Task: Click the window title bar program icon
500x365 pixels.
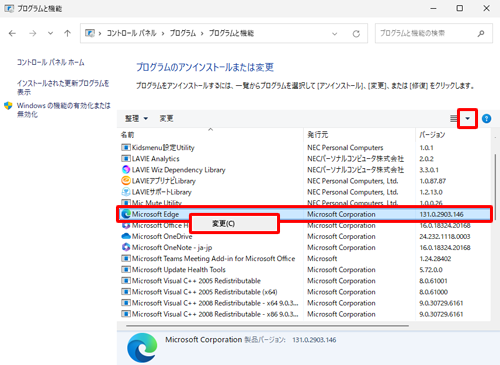Action: click(9, 9)
